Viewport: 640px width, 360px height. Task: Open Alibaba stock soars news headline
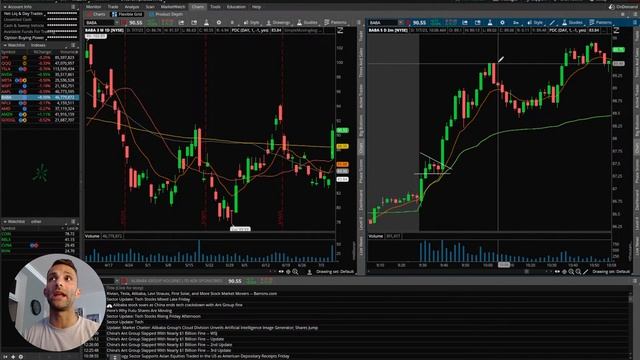(178, 305)
